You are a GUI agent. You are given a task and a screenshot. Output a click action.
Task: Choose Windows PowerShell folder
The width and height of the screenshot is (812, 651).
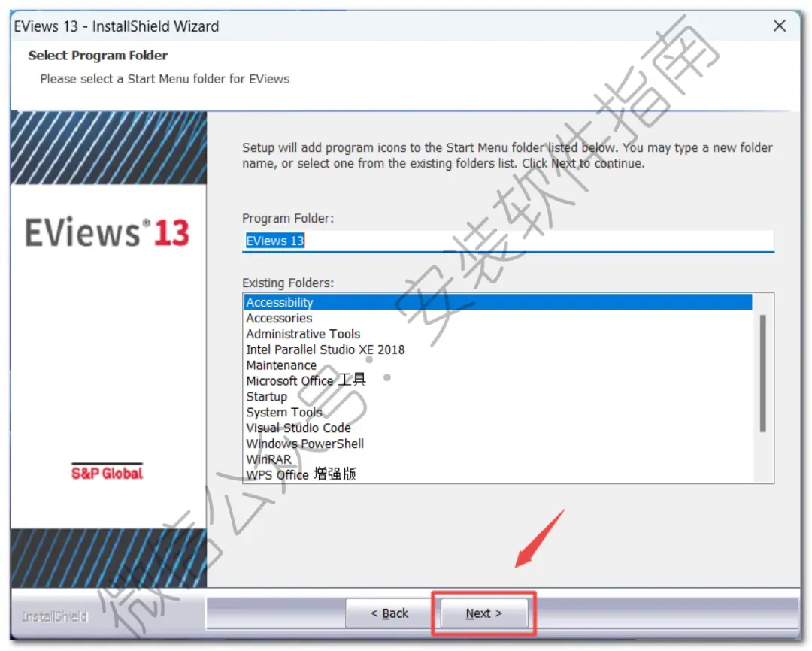tap(498, 444)
